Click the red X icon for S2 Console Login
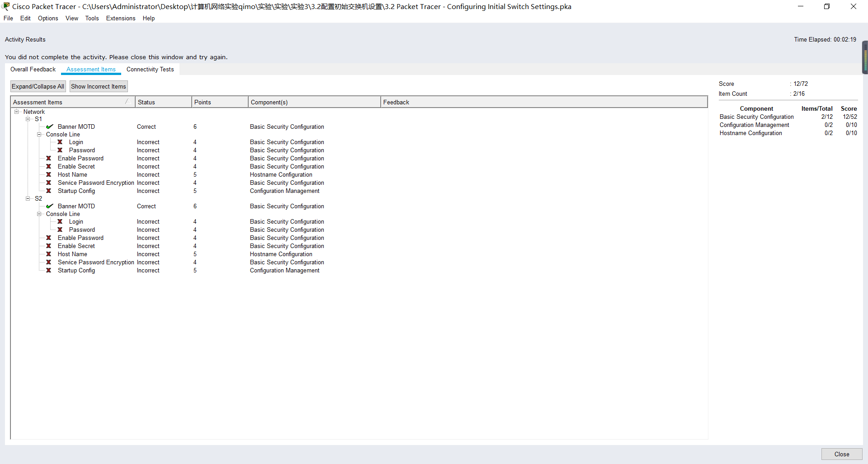Screen dimensions: 868x464 pos(60,221)
